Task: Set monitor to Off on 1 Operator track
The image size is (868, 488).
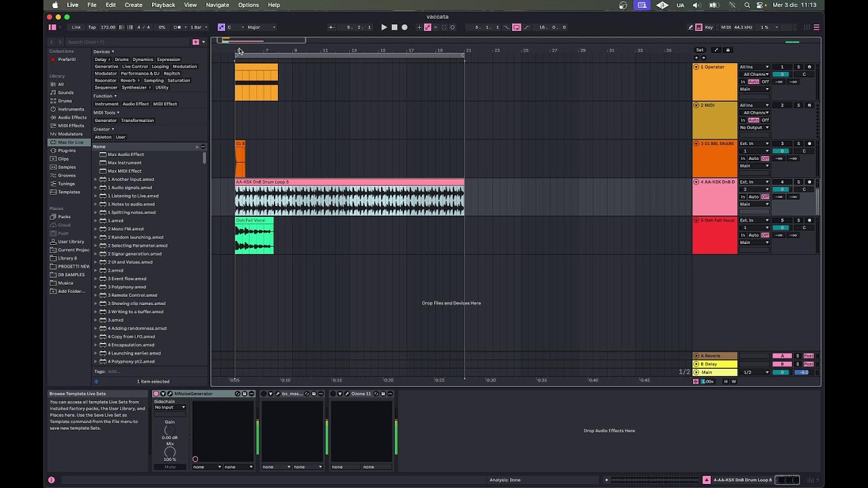Action: click(x=765, y=82)
